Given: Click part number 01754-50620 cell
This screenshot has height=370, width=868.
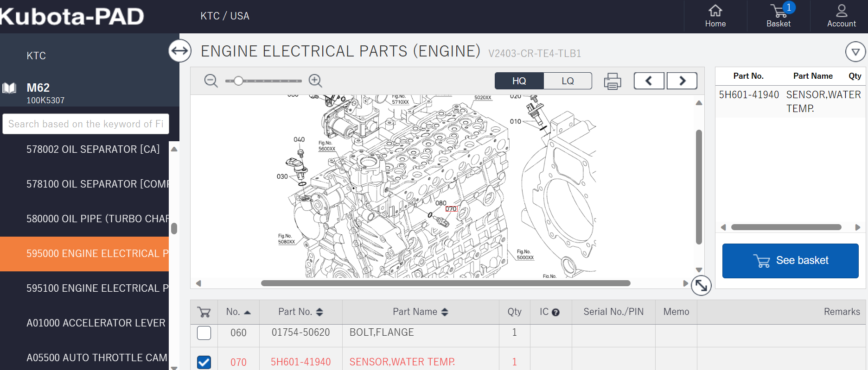Looking at the screenshot, I should click(x=300, y=332).
